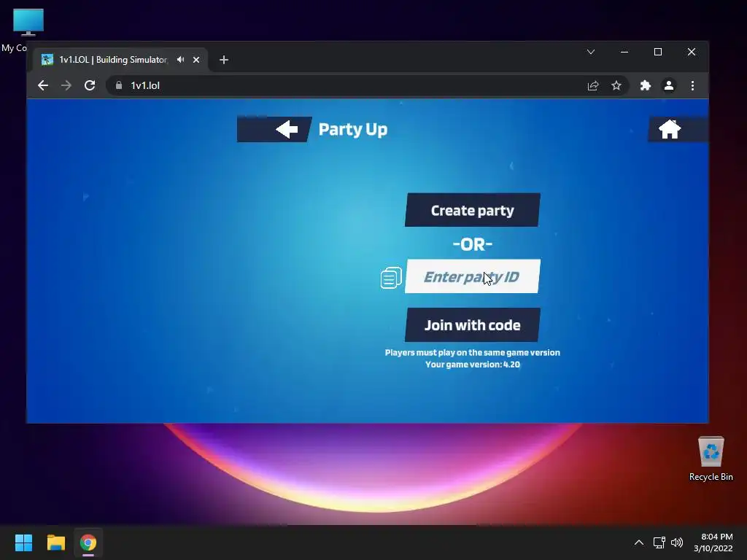Open a new Chrome tab
The height and width of the screenshot is (560, 747).
point(224,60)
